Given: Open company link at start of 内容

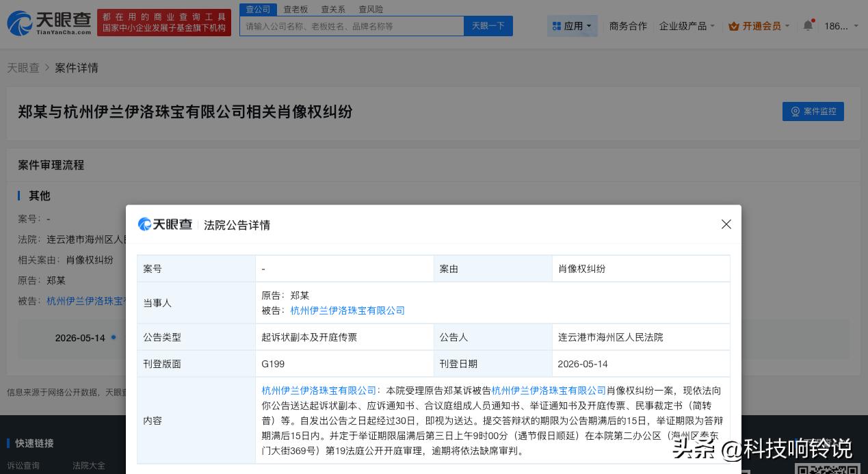Looking at the screenshot, I should coord(319,391).
